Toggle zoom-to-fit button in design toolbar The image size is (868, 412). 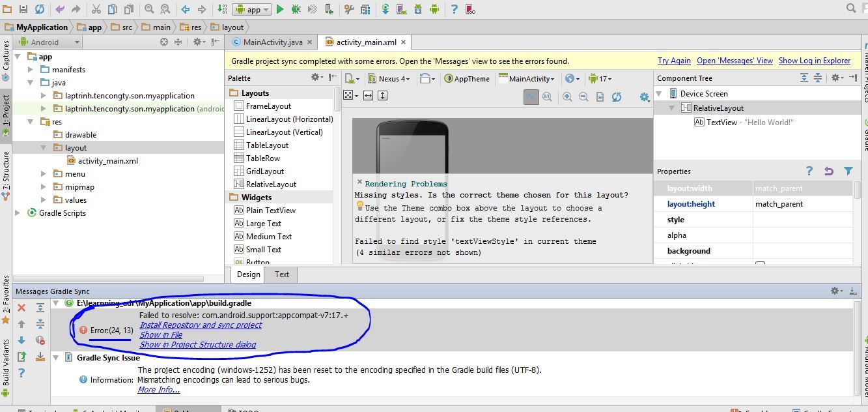point(531,96)
